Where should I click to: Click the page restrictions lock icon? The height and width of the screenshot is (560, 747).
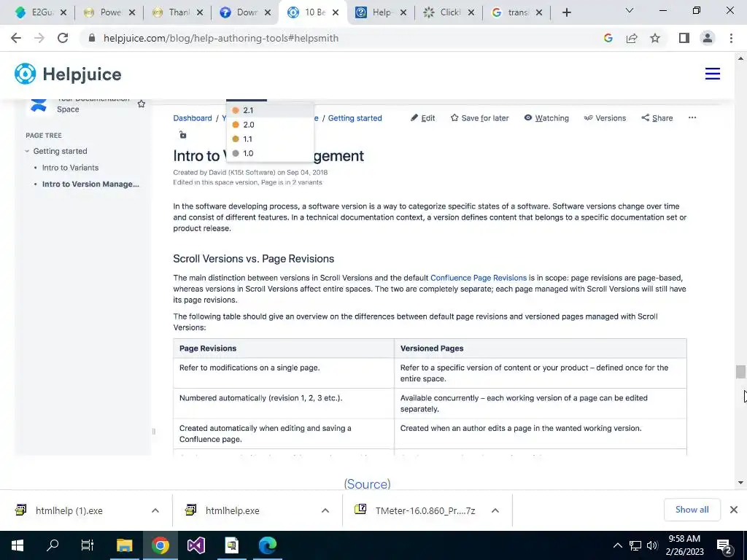click(182, 135)
